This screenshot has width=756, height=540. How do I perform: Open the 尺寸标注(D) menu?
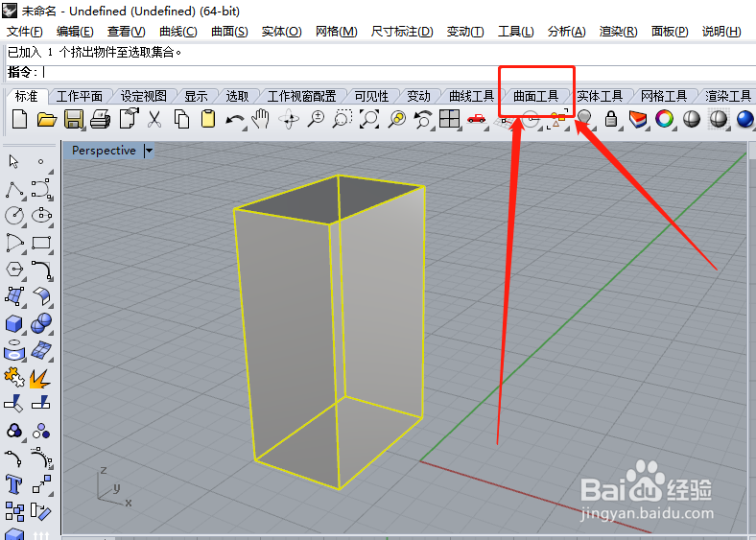pos(402,32)
